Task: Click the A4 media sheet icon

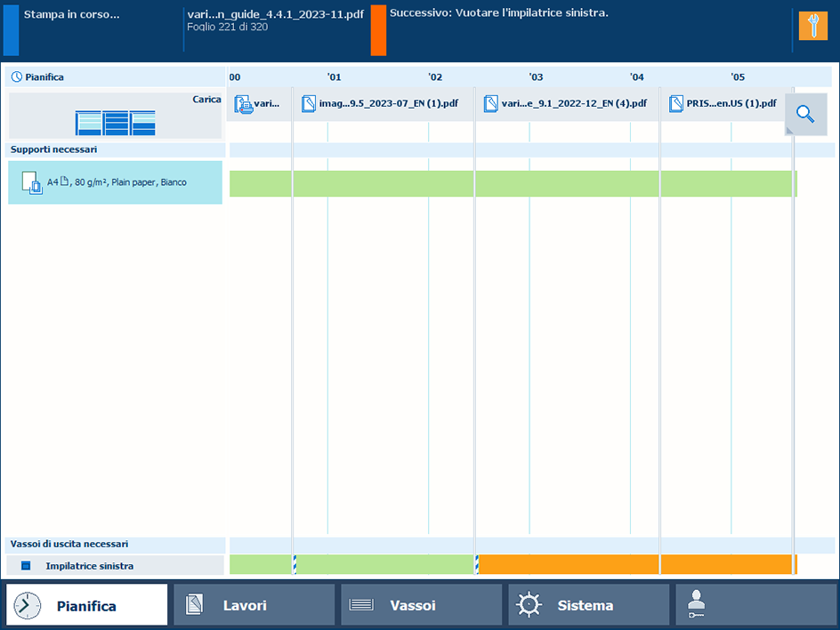Action: click(32, 182)
